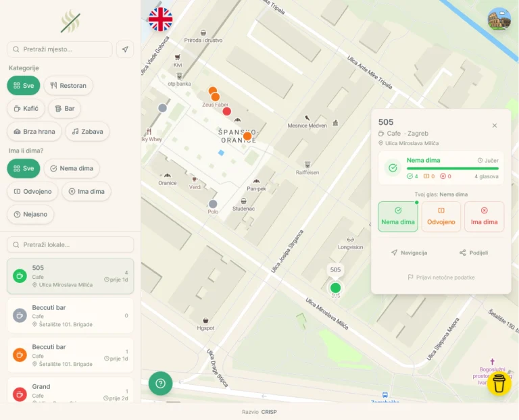Switch language using the UK flag icon

pyautogui.click(x=161, y=19)
